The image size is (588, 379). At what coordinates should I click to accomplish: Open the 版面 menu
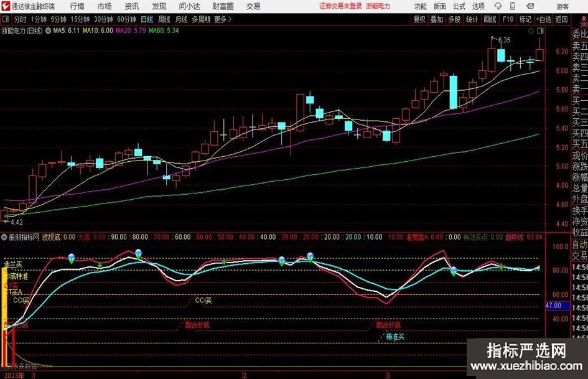(x=440, y=6)
